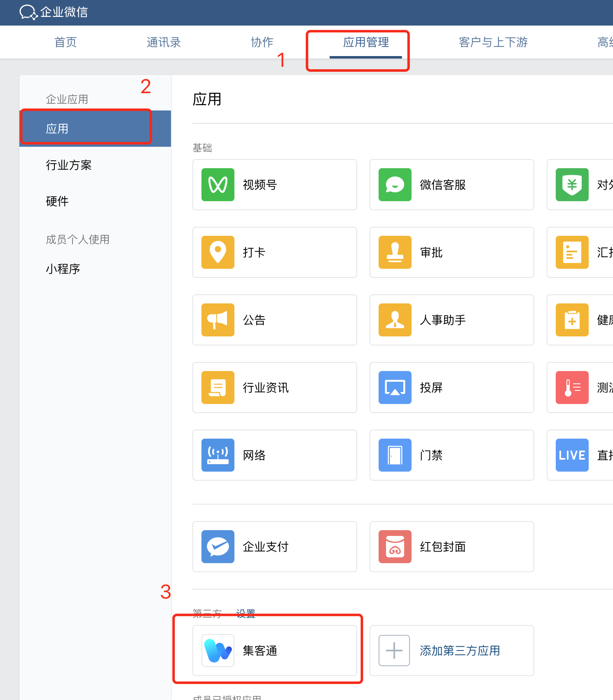Viewport: 613px width, 700px height.
Task: Click the 红包封面 label text
Action: tap(443, 547)
